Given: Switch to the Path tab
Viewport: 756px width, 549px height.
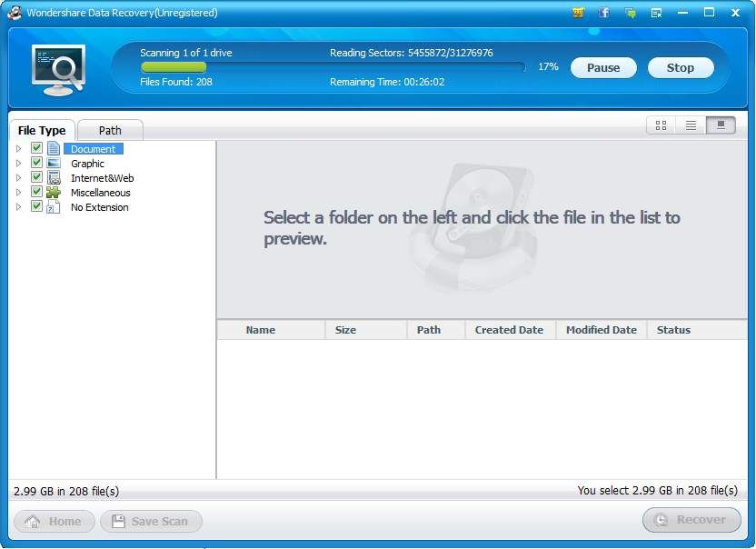Looking at the screenshot, I should [110, 130].
